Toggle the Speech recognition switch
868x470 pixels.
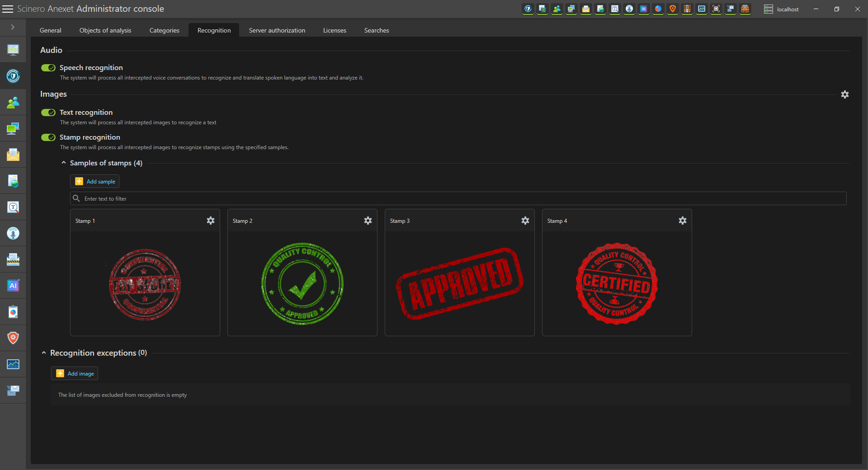[x=48, y=68]
